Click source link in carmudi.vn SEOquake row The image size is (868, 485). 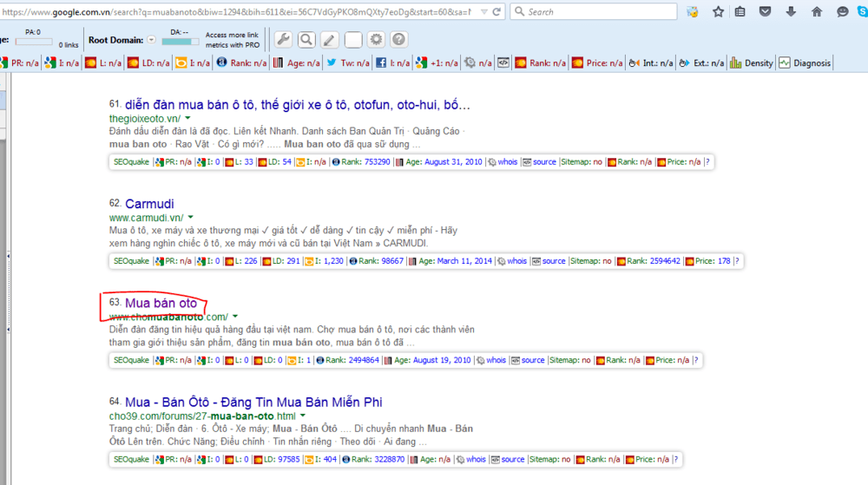[x=554, y=261]
